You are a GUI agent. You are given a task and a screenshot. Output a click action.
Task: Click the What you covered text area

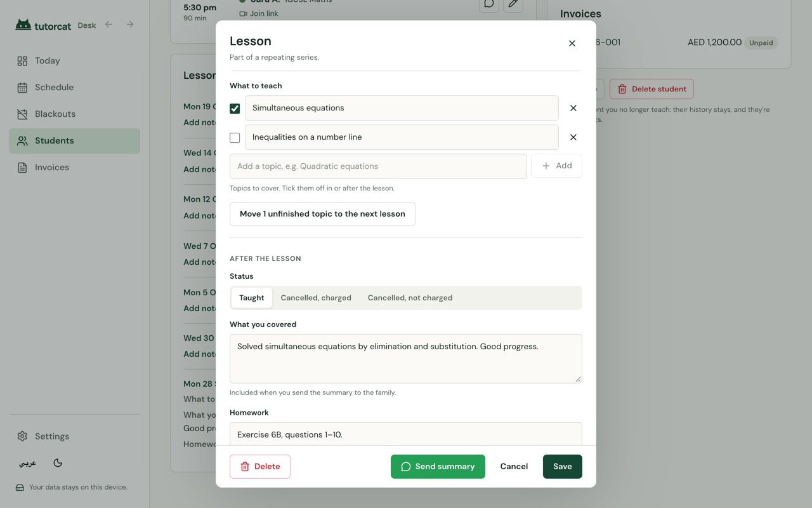pos(406,359)
